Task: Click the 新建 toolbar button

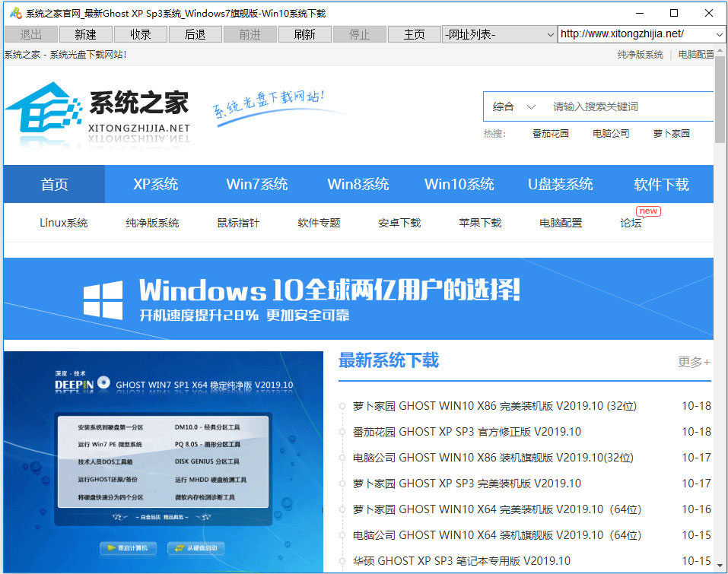Action: click(85, 34)
